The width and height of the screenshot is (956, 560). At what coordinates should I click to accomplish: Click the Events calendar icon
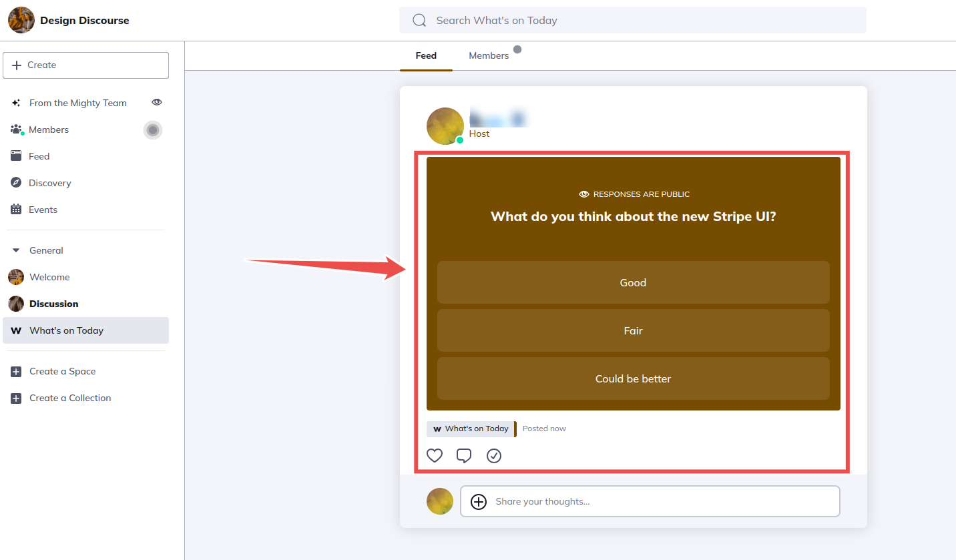[x=16, y=210]
